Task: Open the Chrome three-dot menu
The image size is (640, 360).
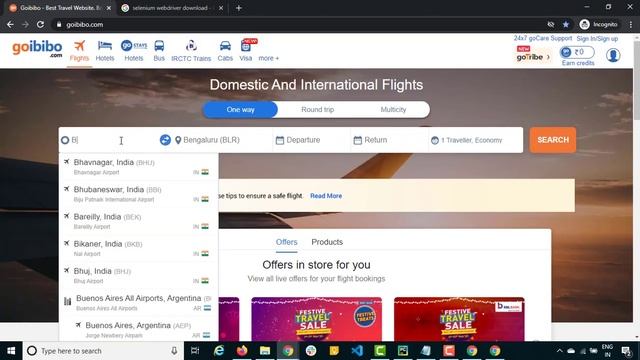Action: pyautogui.click(x=631, y=24)
